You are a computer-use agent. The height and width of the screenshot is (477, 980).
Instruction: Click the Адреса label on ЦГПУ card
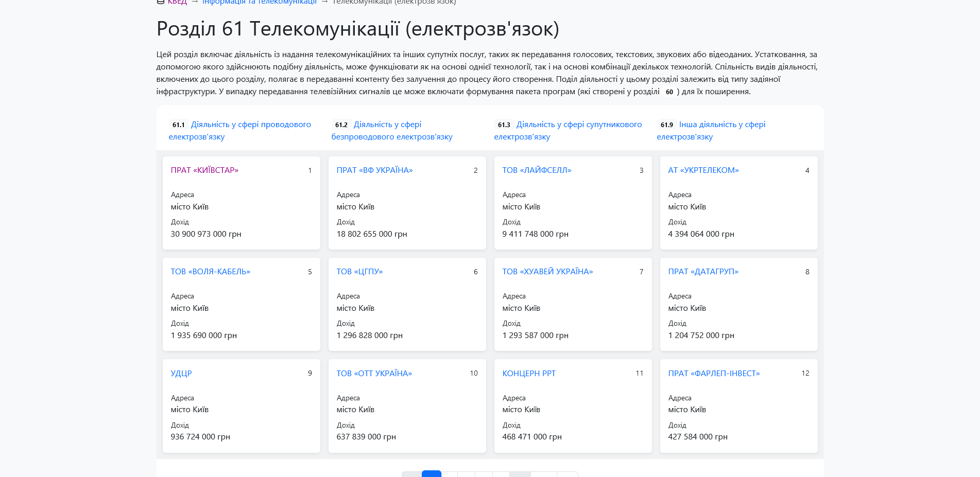point(348,296)
